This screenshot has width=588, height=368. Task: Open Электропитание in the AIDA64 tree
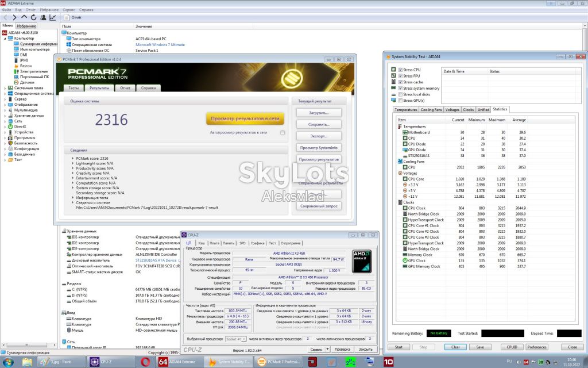tap(34, 71)
